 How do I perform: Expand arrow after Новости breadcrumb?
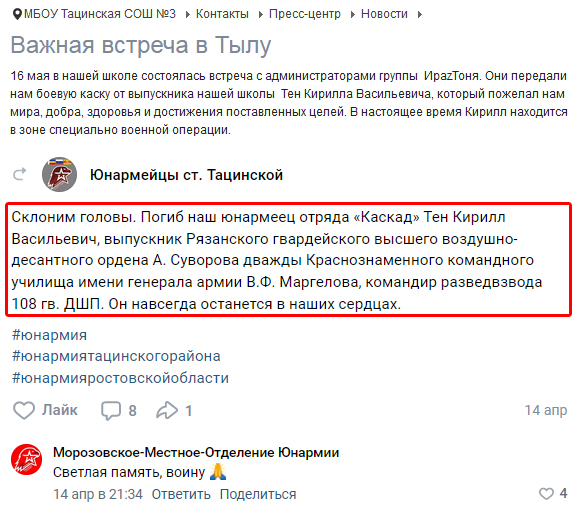tap(420, 15)
